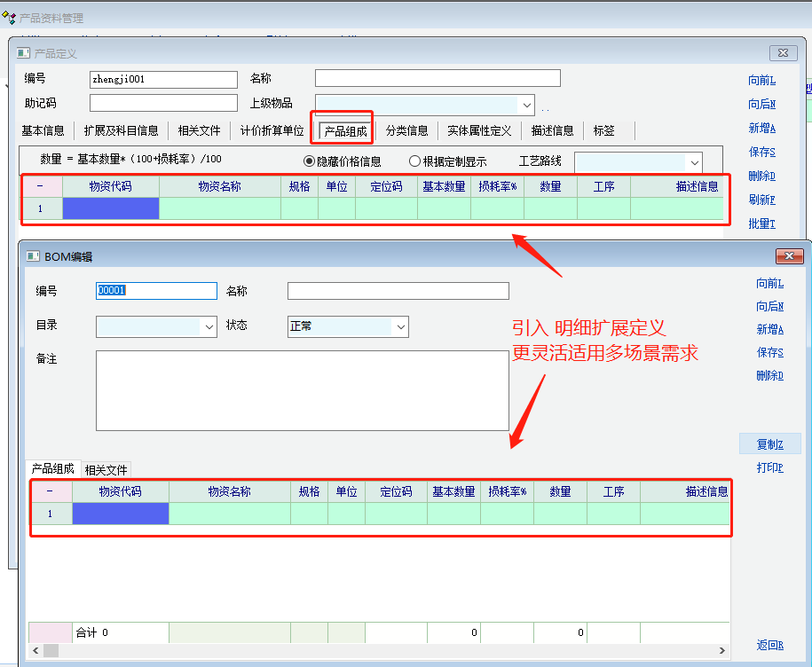Viewport: 812px width, 667px height.
Task: Click the scroll-left arrow of bottom scrollbar
Action: tap(36, 651)
